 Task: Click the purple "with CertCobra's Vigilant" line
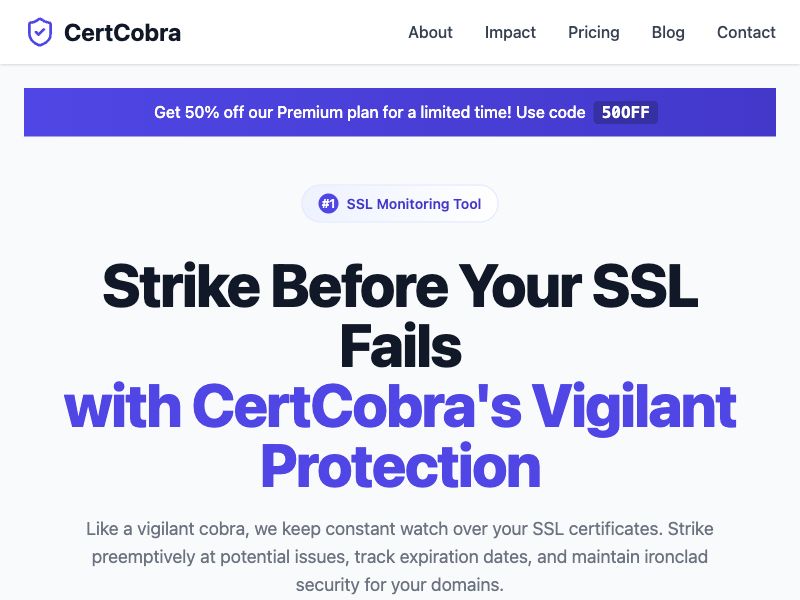(400, 406)
